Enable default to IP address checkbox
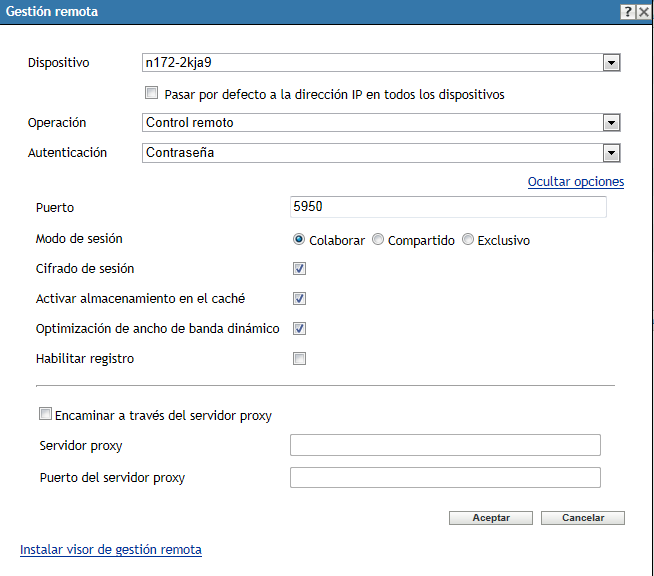Screen dimensions: 654x576 152,94
